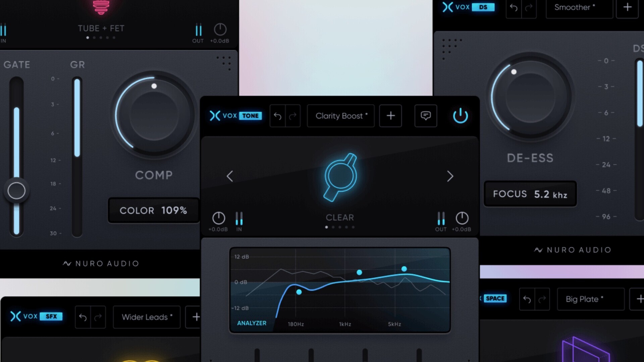Screen dimensions: 644x362
Task: Click OUT level meter in VOX TONE
Action: tap(441, 218)
